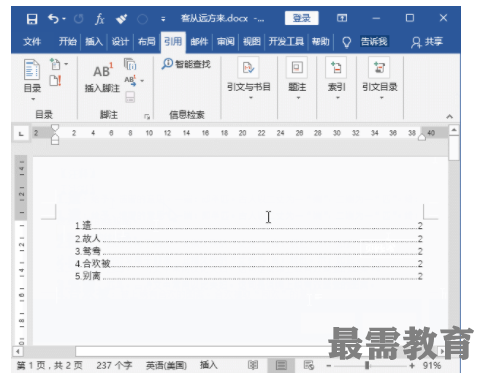
Task: Click TOC entry 1.遗
Action: point(249,226)
